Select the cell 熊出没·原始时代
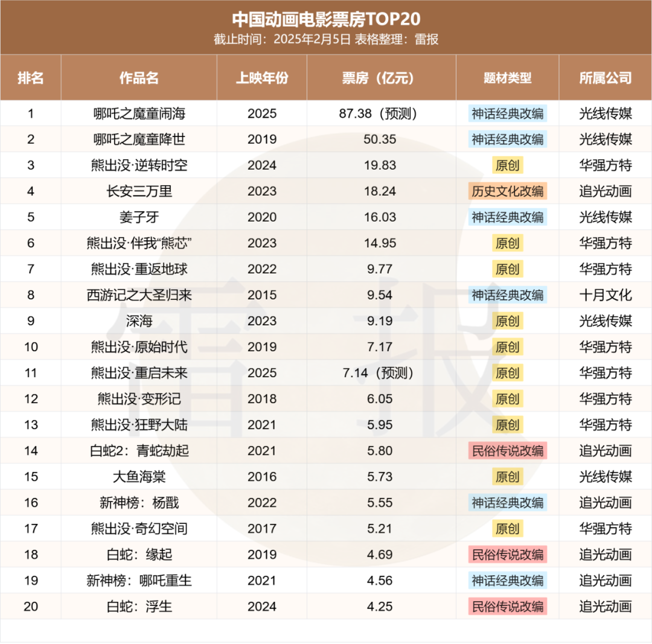This screenshot has height=644, width=652. click(139, 346)
